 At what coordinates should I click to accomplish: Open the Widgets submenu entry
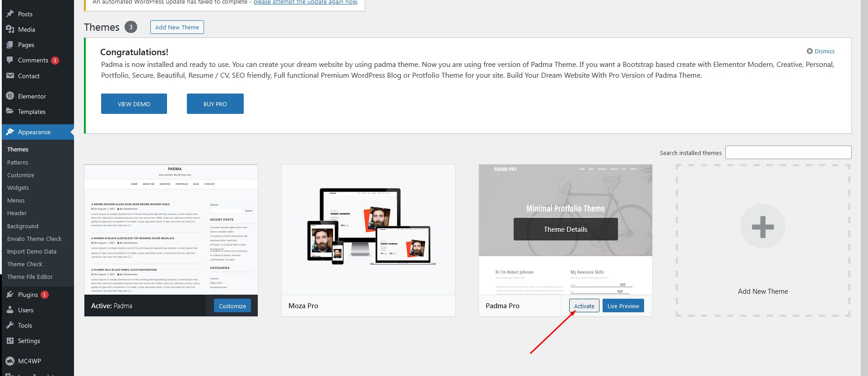[18, 188]
